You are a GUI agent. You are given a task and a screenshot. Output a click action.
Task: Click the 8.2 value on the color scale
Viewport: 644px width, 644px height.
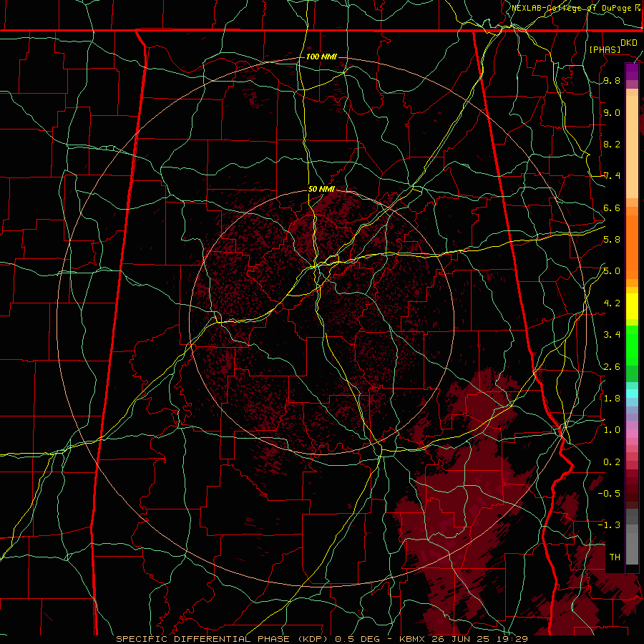612,144
